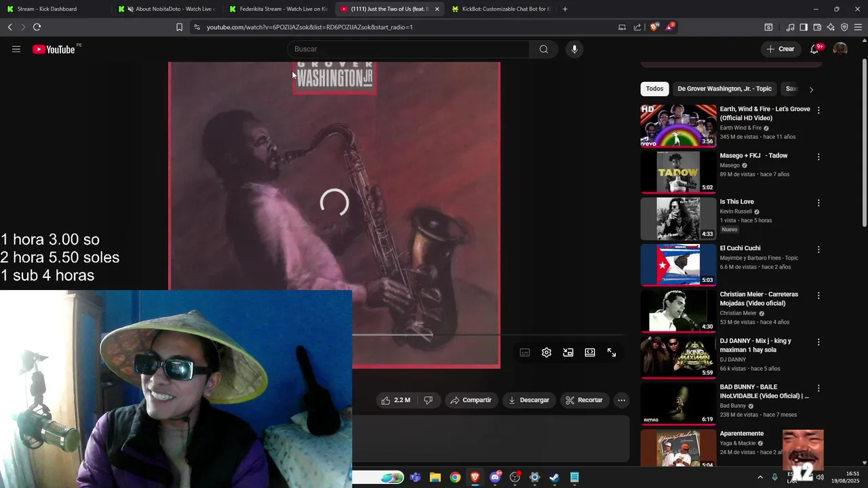Screen dimensions: 868x488
Task: Start voice search with microphone icon
Action: (574, 49)
